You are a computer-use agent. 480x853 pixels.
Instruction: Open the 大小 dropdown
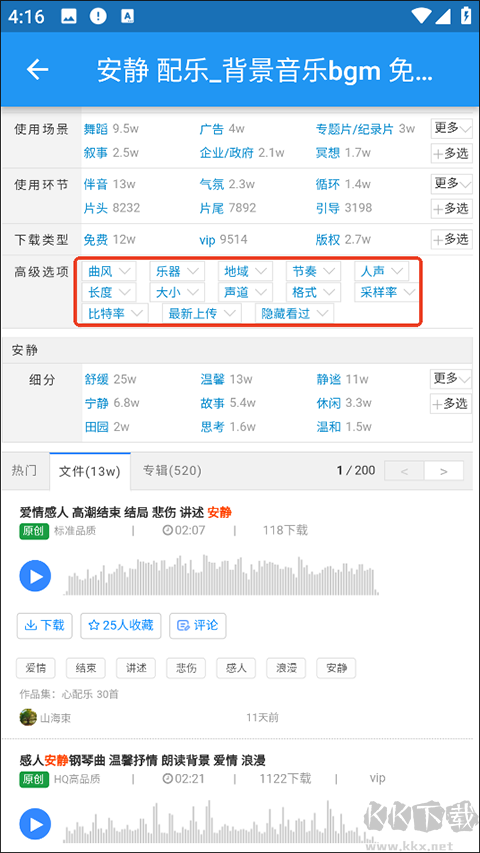pos(177,292)
